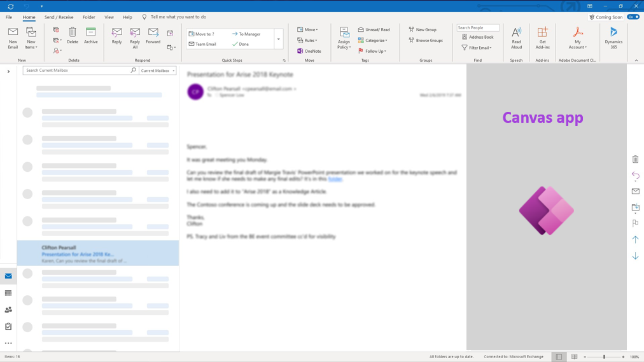The image size is (644, 362).
Task: Switch to the Folder tab
Action: 88,17
